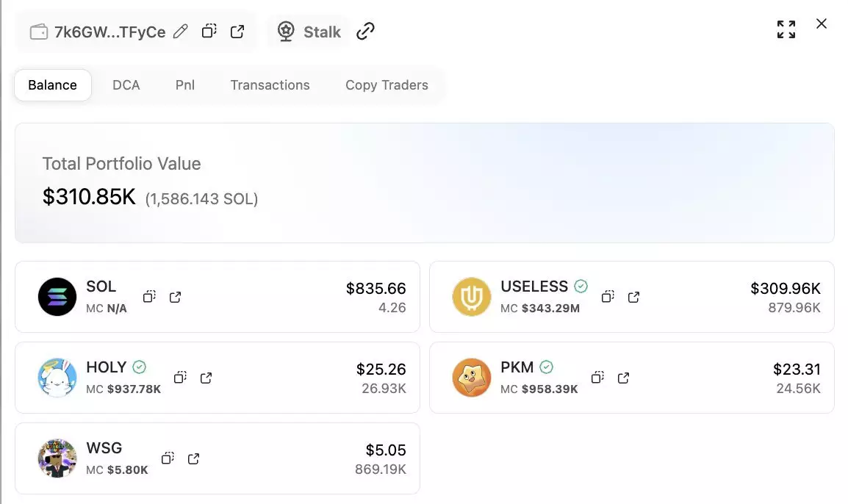This screenshot has width=848, height=504.
Task: Copy the wallet address 7k6GW...TFyCe
Action: click(x=209, y=32)
